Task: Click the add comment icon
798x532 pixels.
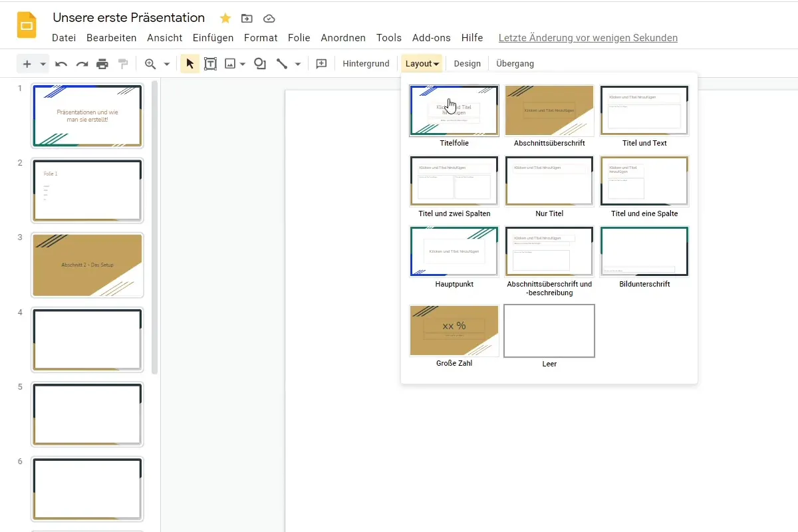Action: 321,64
